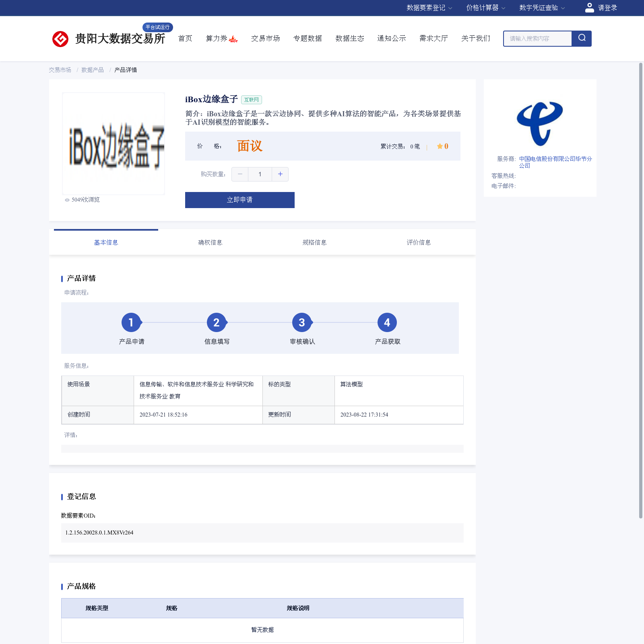Click the 平台试运行 badge
This screenshot has height=644, width=644.
click(x=158, y=27)
